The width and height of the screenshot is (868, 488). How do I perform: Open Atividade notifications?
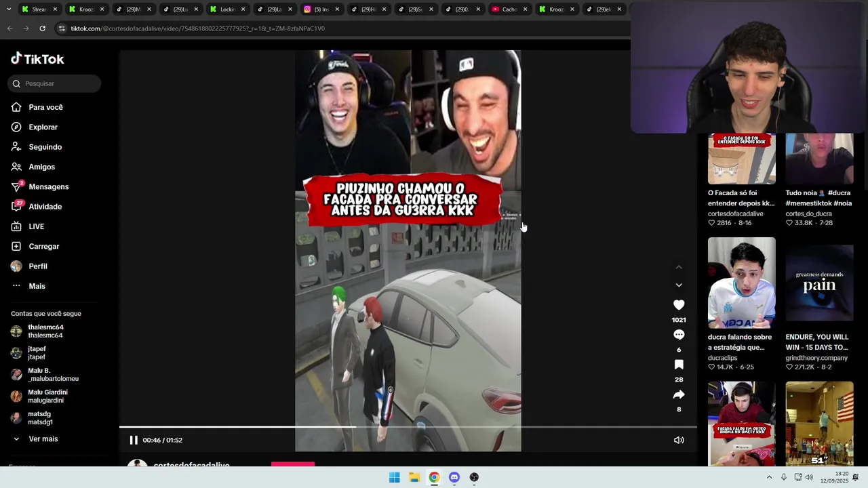pyautogui.click(x=37, y=207)
